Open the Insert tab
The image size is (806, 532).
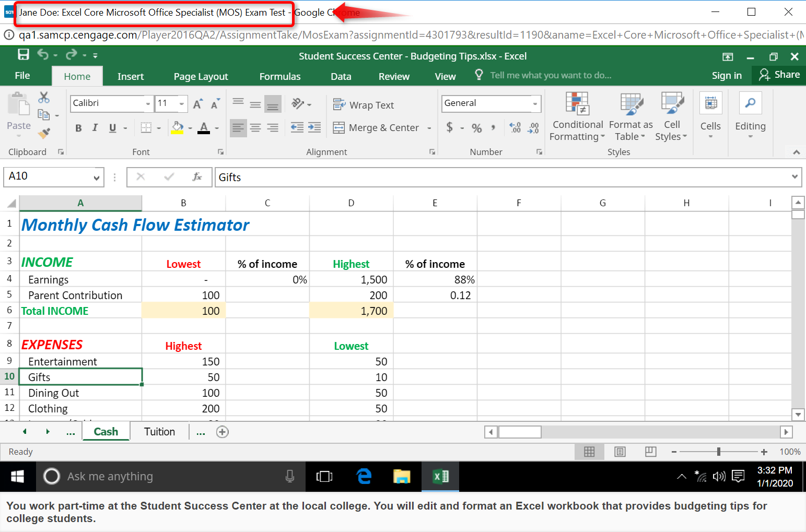tap(131, 76)
